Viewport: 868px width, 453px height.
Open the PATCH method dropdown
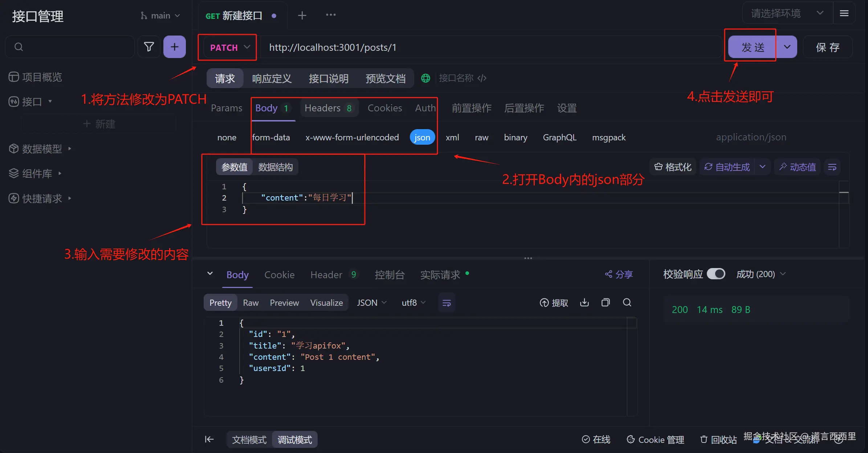tap(230, 48)
